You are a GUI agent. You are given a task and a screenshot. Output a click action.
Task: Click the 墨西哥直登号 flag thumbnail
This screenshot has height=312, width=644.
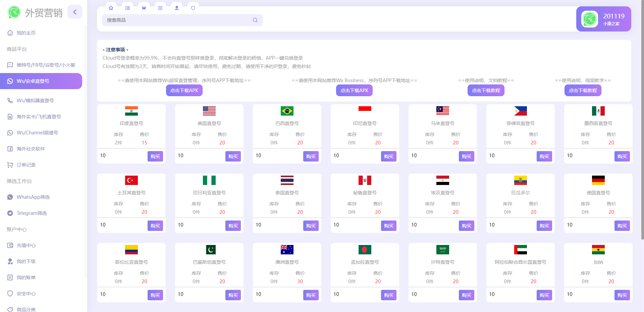599,111
